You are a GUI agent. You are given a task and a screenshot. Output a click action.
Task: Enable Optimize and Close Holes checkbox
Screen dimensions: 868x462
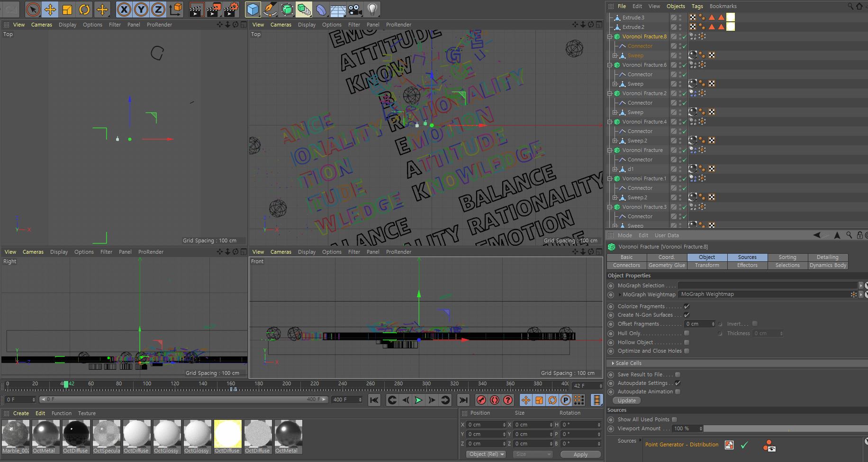[687, 351]
